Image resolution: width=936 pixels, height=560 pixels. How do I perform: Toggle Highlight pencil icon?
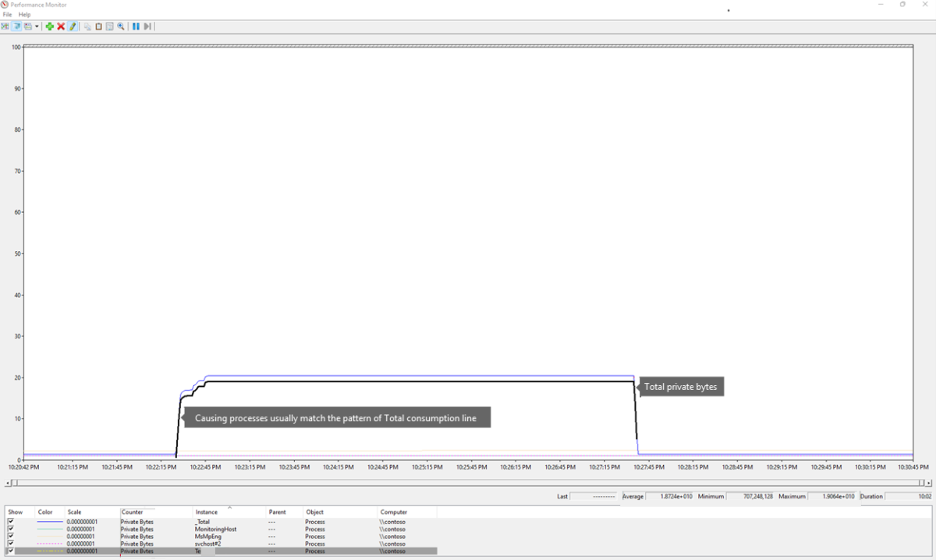click(x=72, y=27)
